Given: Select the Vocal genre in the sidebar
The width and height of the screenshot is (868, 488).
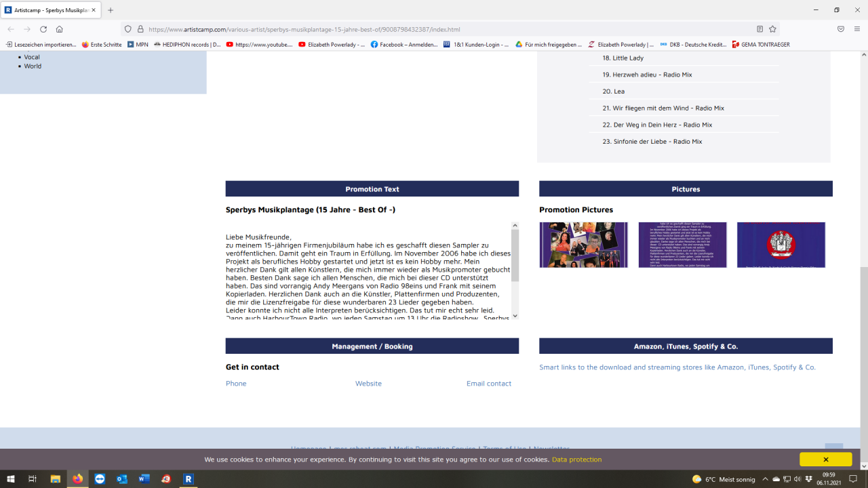Looking at the screenshot, I should tap(32, 58).
